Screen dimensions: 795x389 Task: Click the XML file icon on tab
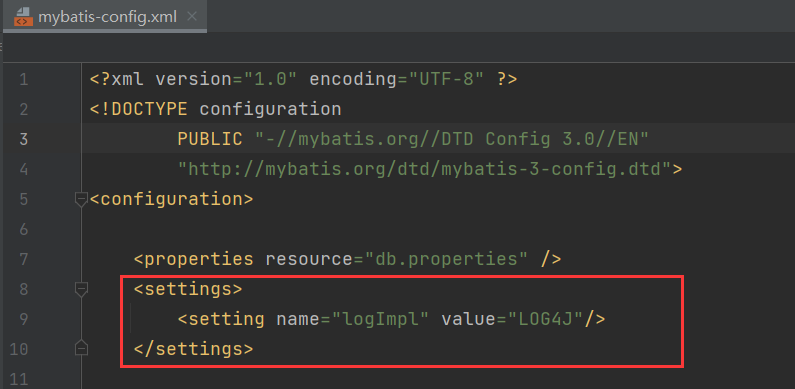click(23, 17)
